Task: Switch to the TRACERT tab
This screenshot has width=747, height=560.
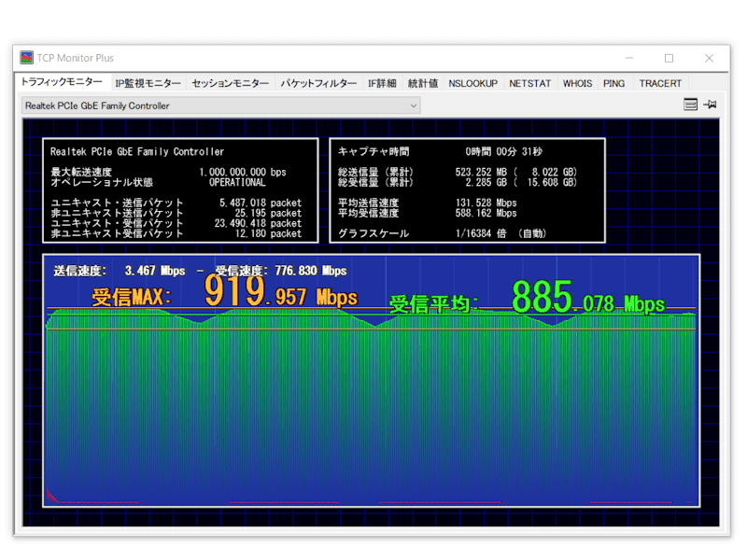Action: click(x=660, y=83)
